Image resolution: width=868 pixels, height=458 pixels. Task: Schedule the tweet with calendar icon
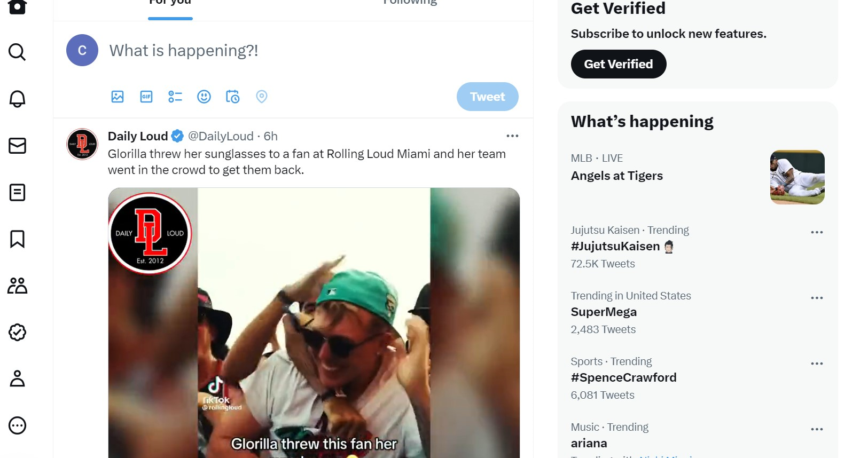[233, 97]
